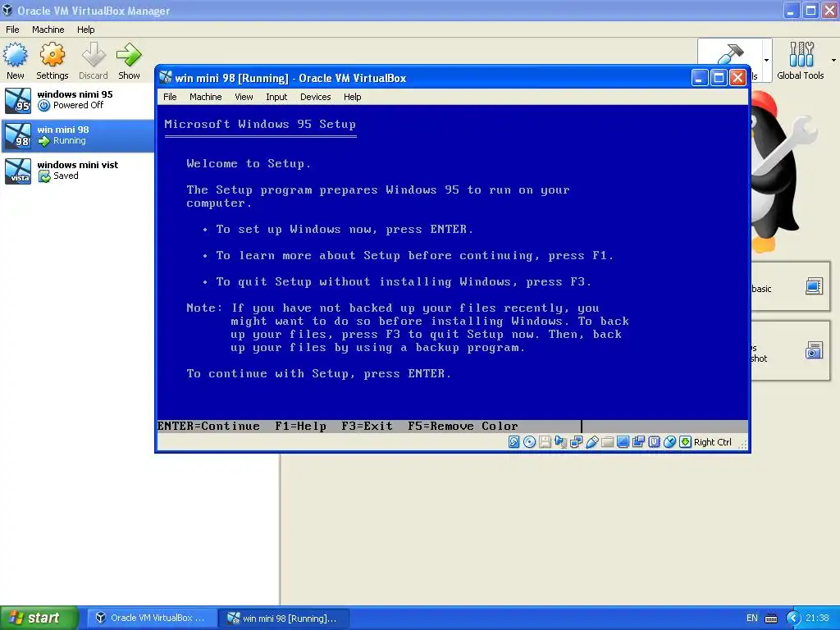Minimize the win mini 98 VM window
The height and width of the screenshot is (630, 840).
[x=699, y=78]
